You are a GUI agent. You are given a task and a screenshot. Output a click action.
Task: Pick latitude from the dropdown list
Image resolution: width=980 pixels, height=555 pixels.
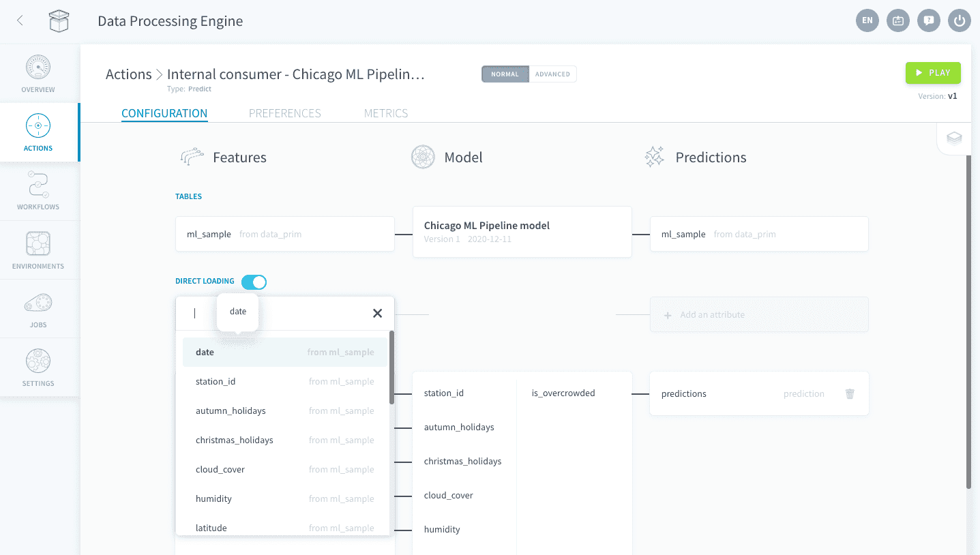point(284,526)
